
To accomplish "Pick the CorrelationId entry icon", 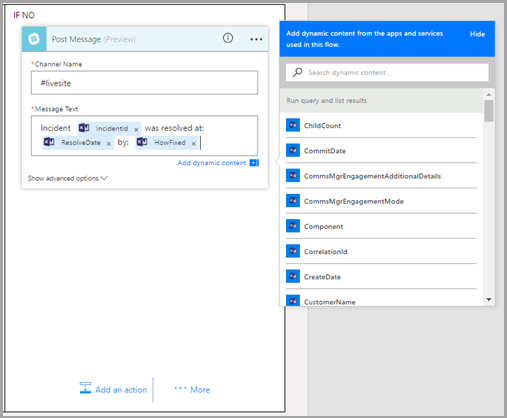I will (x=293, y=251).
